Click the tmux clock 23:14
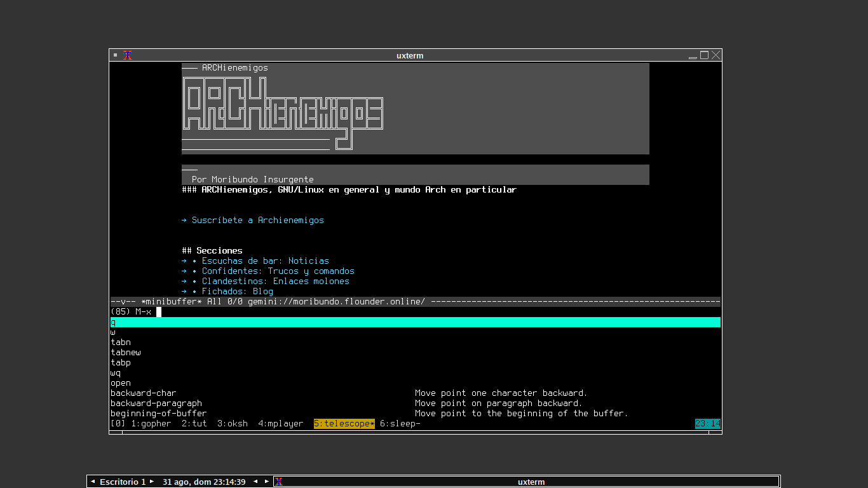This screenshot has width=868, height=488. [x=708, y=424]
